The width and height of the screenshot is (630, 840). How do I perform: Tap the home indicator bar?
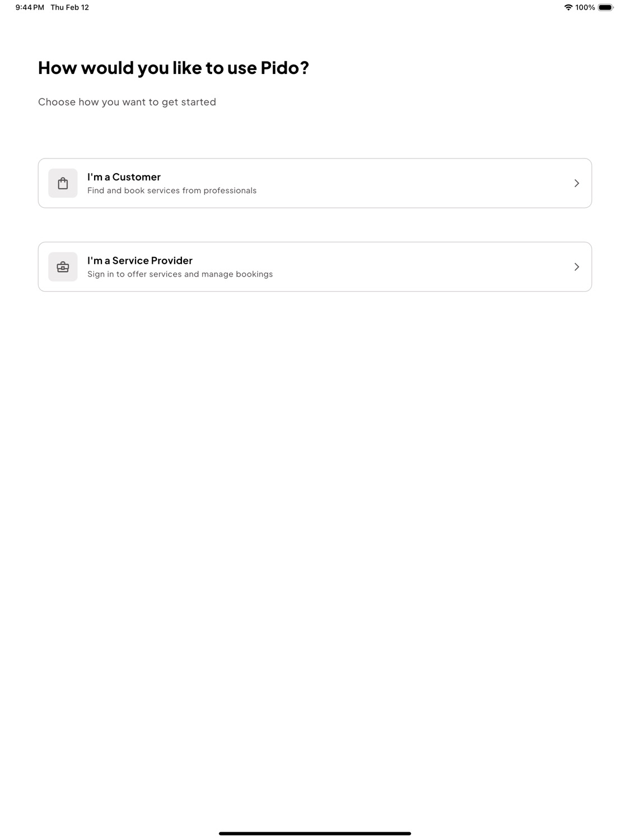click(x=315, y=833)
